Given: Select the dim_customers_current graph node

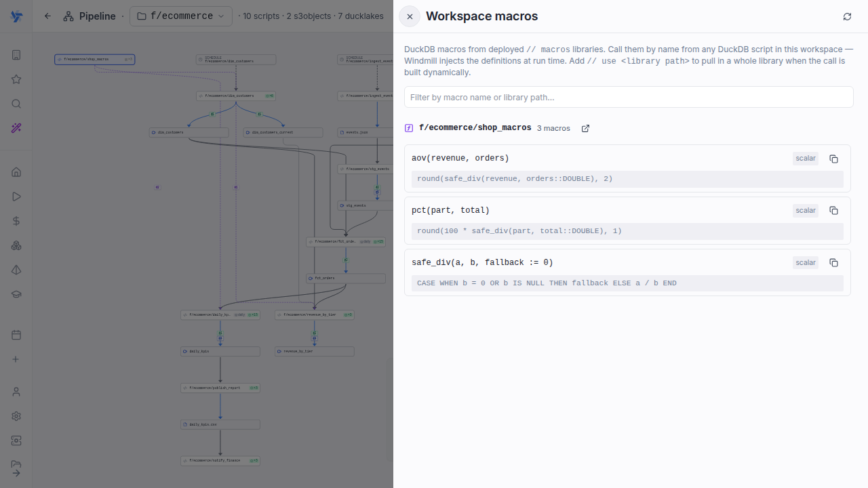Looking at the screenshot, I should point(283,132).
